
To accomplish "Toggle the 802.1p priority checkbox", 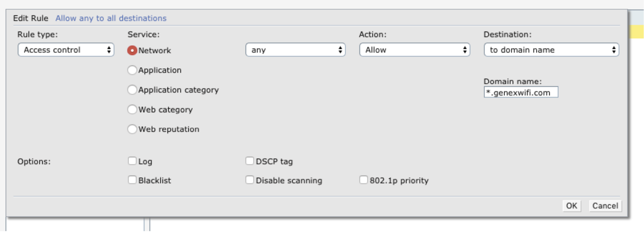I will (x=363, y=180).
